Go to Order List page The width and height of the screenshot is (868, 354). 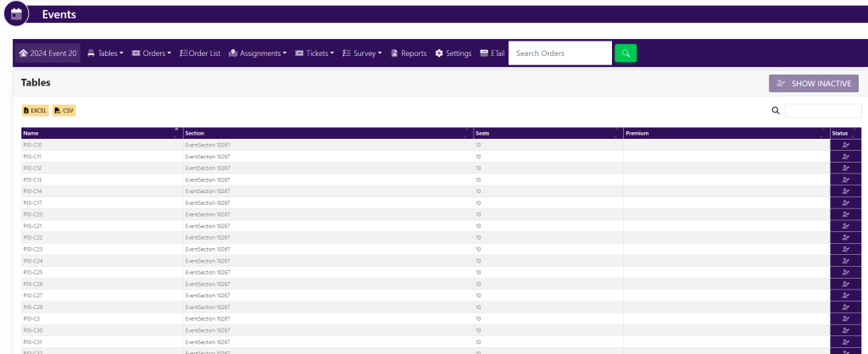[200, 53]
